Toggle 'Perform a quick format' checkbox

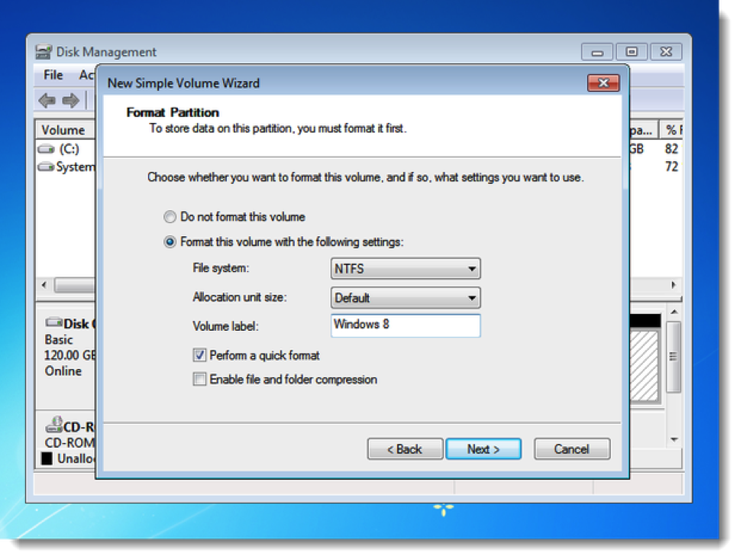click(199, 355)
